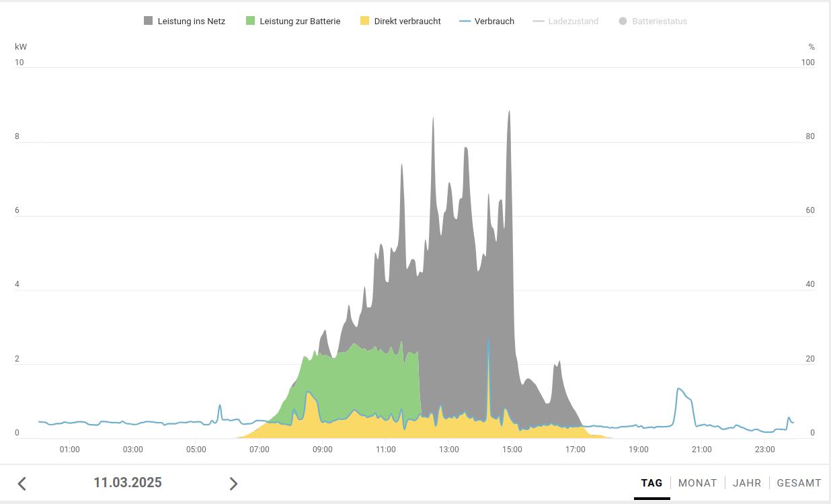Go to the previous day with left arrow
Viewport: 831px width, 504px height.
click(22, 483)
